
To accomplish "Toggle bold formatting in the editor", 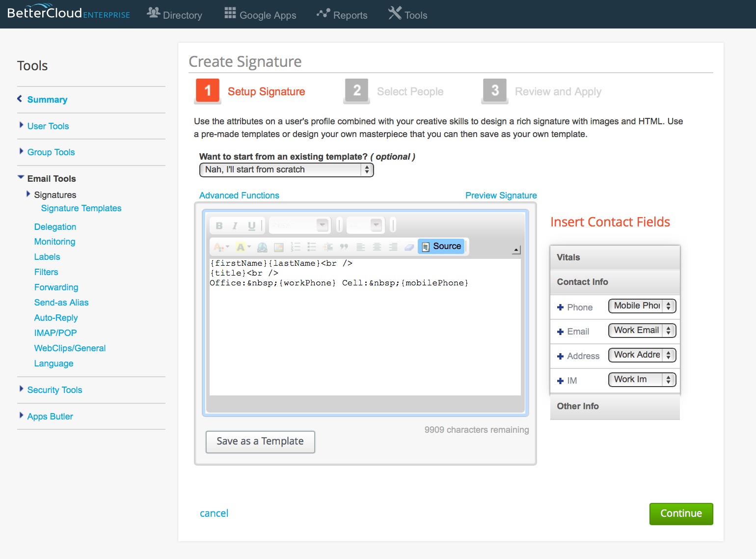I will click(219, 225).
